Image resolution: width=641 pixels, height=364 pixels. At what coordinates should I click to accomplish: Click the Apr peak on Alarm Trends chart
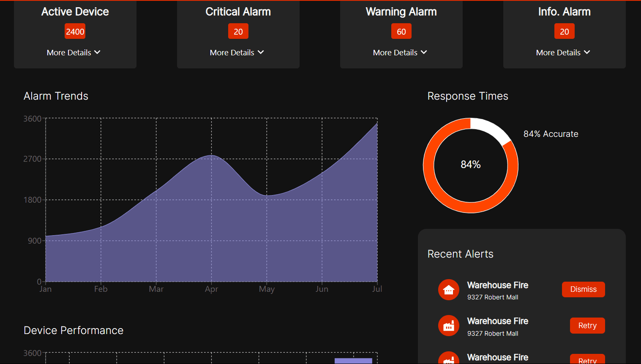coord(212,156)
